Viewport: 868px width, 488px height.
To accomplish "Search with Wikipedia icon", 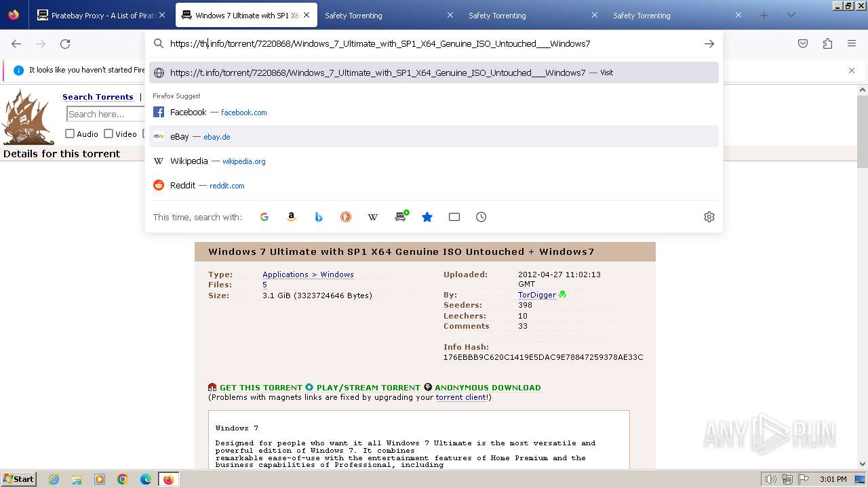I will tap(373, 217).
